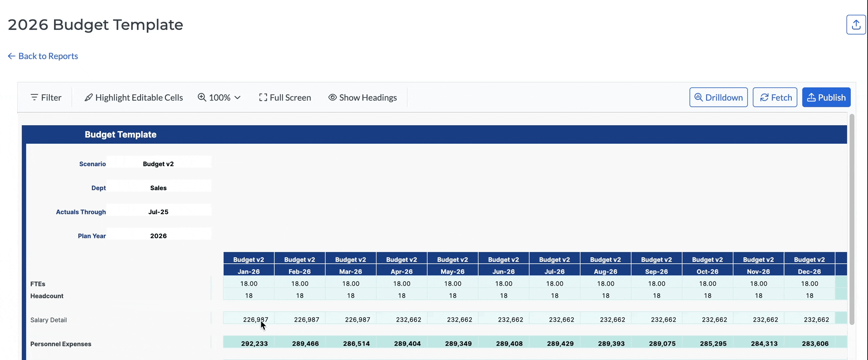This screenshot has height=360, width=868.
Task: Click the Full Screen icon
Action: [263, 97]
